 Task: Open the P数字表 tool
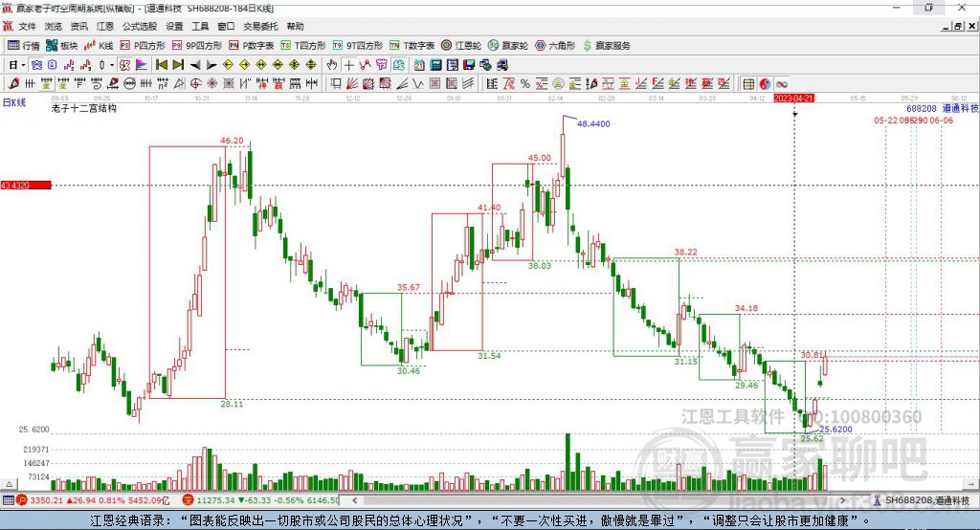click(252, 46)
